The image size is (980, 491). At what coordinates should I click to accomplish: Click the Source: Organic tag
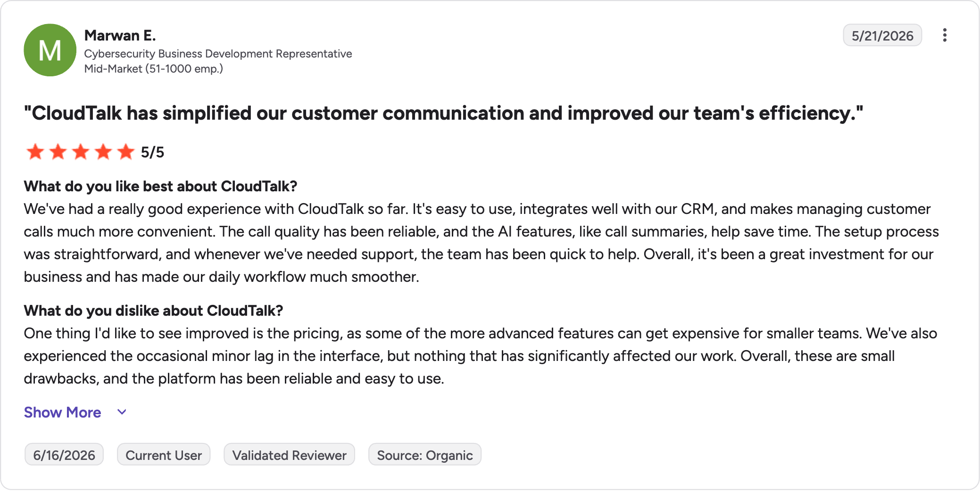424,455
